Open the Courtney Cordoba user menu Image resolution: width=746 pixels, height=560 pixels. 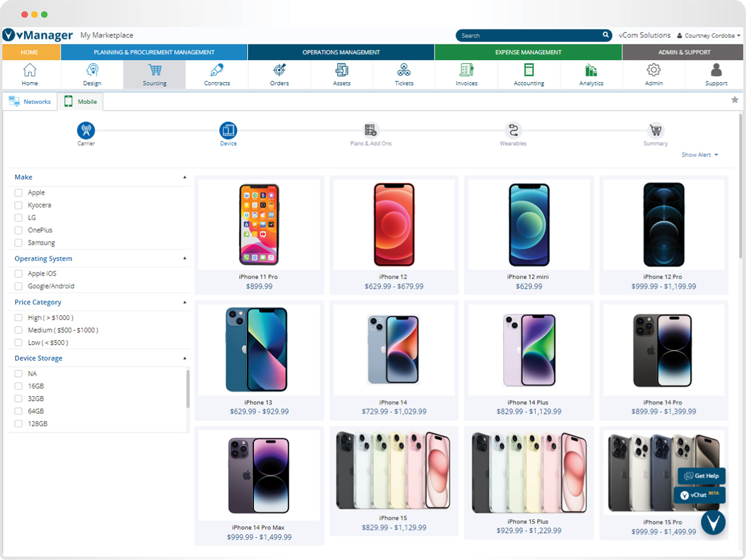coord(709,35)
